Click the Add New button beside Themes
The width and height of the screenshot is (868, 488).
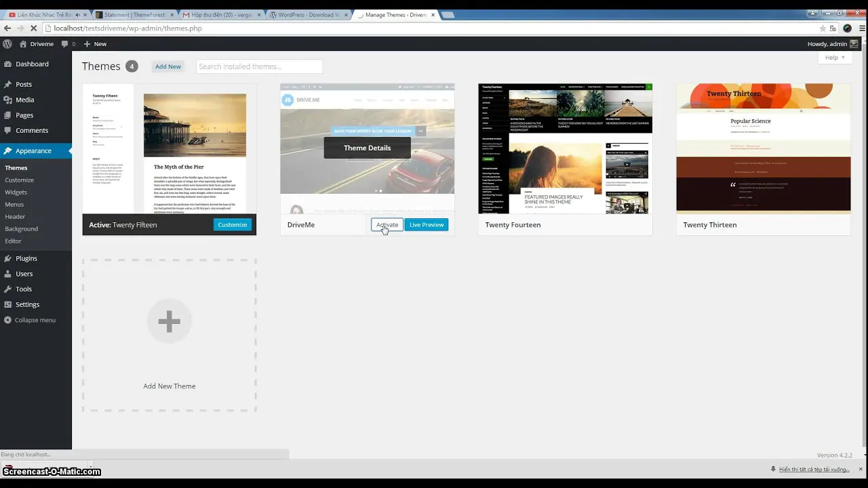click(x=168, y=66)
